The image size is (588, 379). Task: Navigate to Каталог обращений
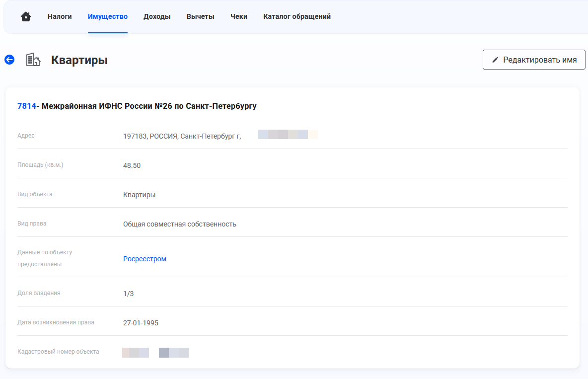pos(297,17)
